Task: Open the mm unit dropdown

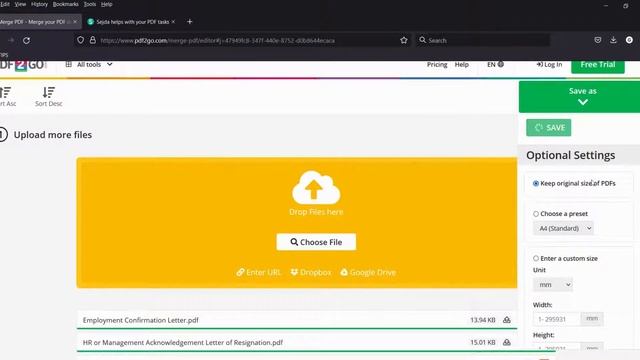Action: [553, 284]
